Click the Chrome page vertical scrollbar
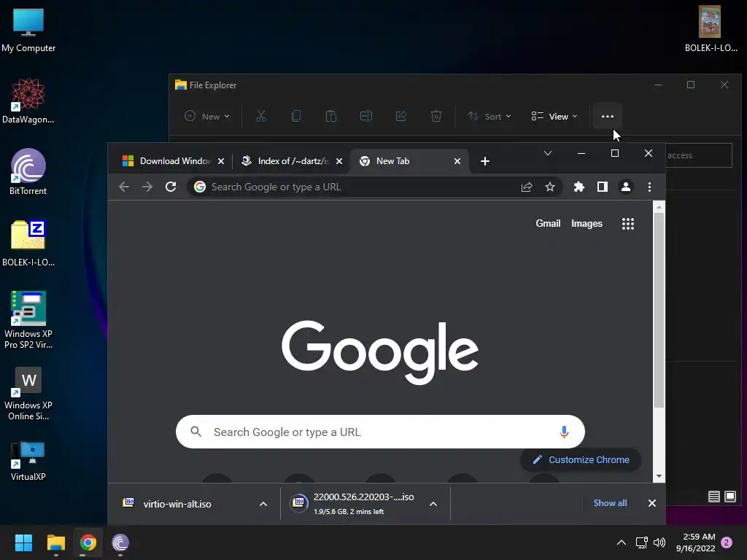The image size is (747, 560). (659, 309)
